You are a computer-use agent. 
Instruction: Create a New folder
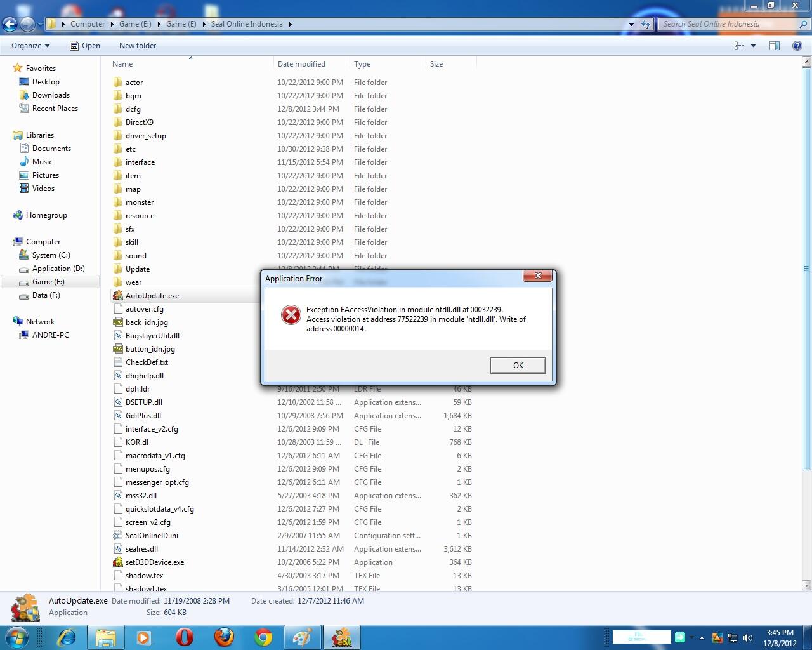tap(138, 46)
